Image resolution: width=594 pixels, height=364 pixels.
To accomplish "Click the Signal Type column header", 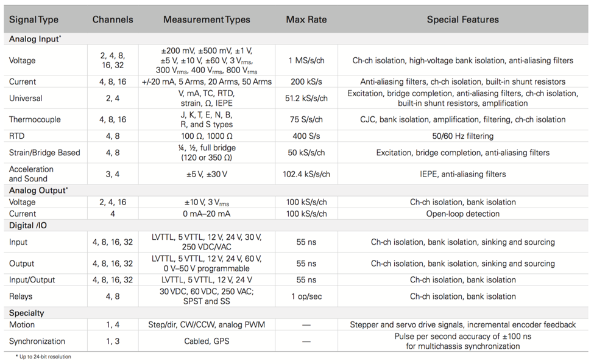I will coord(34,19).
